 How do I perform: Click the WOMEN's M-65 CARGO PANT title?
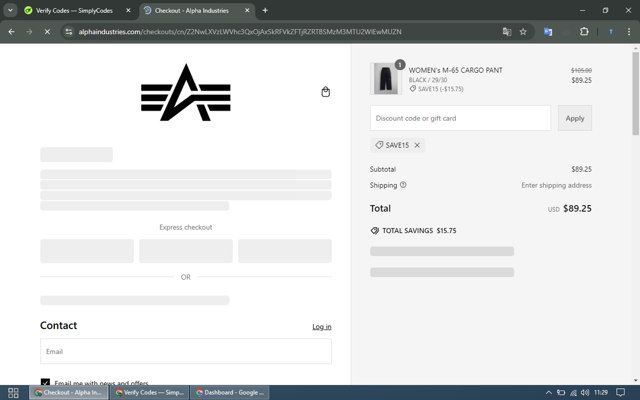(456, 70)
